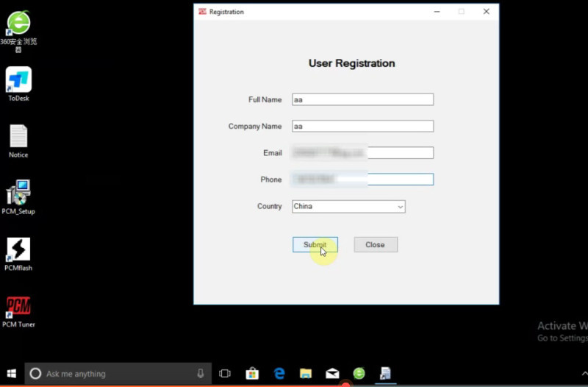Open Microsoft Store from the taskbar
588x387 pixels.
point(252,374)
